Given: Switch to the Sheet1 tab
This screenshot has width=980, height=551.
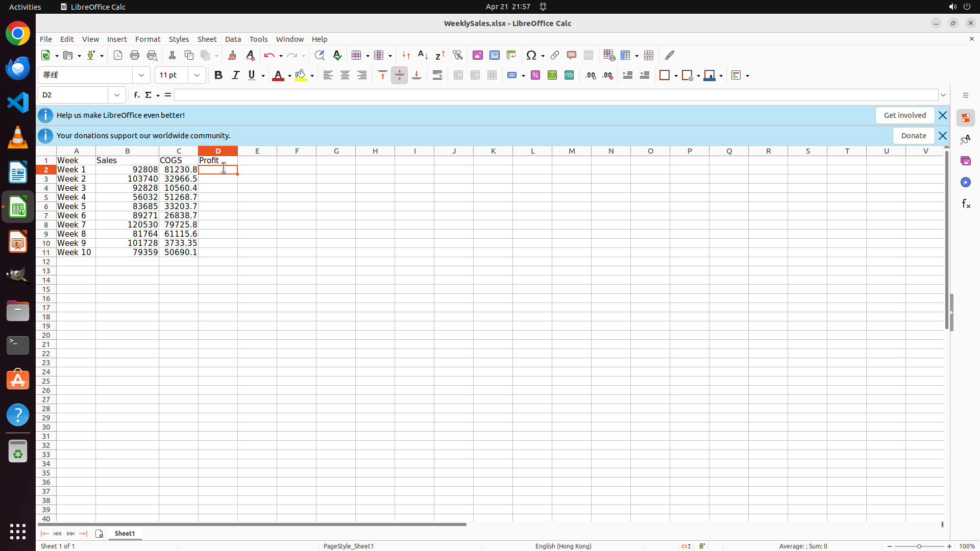Looking at the screenshot, I should click(x=125, y=533).
